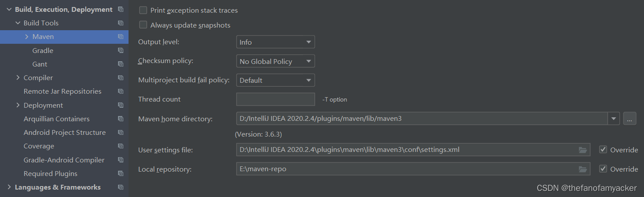
Task: Click the 'Output level:' label
Action: (x=159, y=42)
